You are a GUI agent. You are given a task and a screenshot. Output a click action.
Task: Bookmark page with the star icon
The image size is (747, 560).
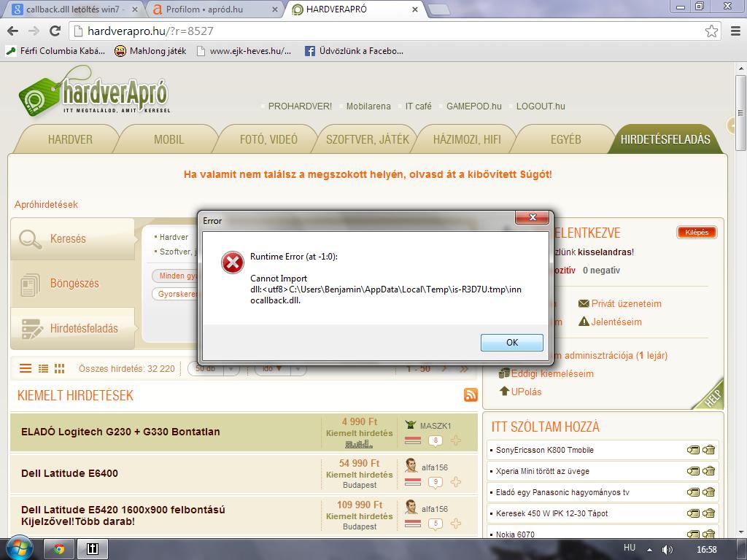(x=711, y=31)
